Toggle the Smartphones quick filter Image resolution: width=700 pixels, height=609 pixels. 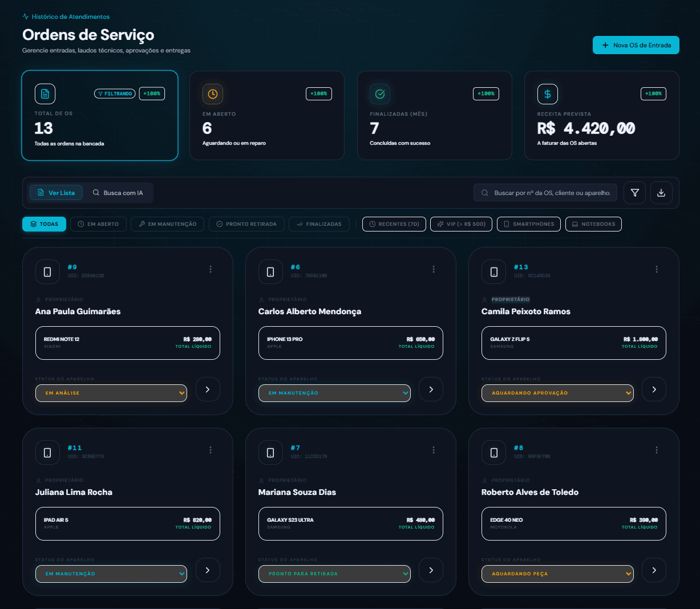point(529,224)
